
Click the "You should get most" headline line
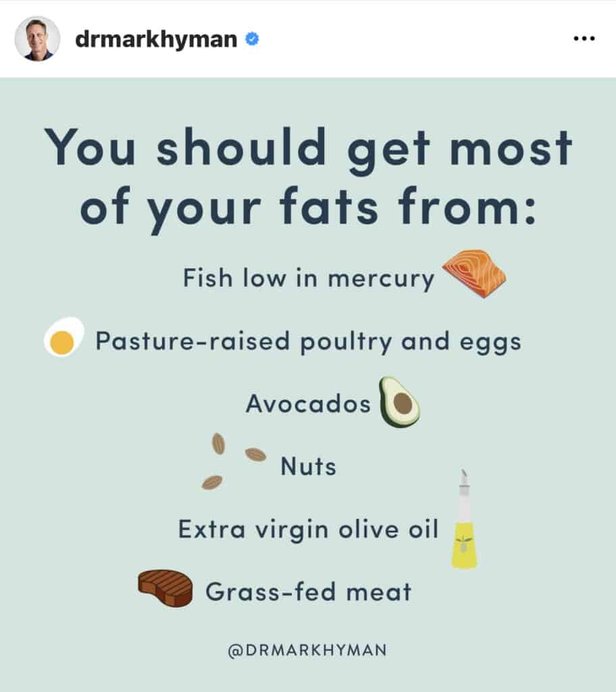308,149
